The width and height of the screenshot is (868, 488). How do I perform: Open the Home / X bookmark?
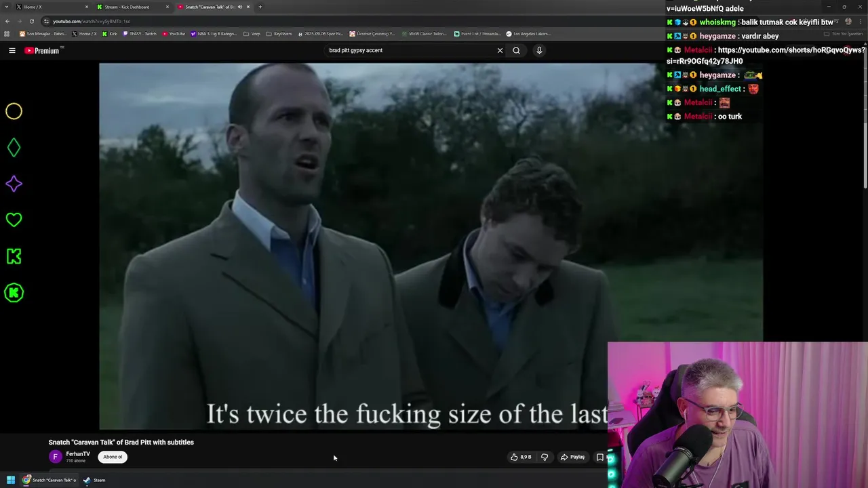click(84, 33)
